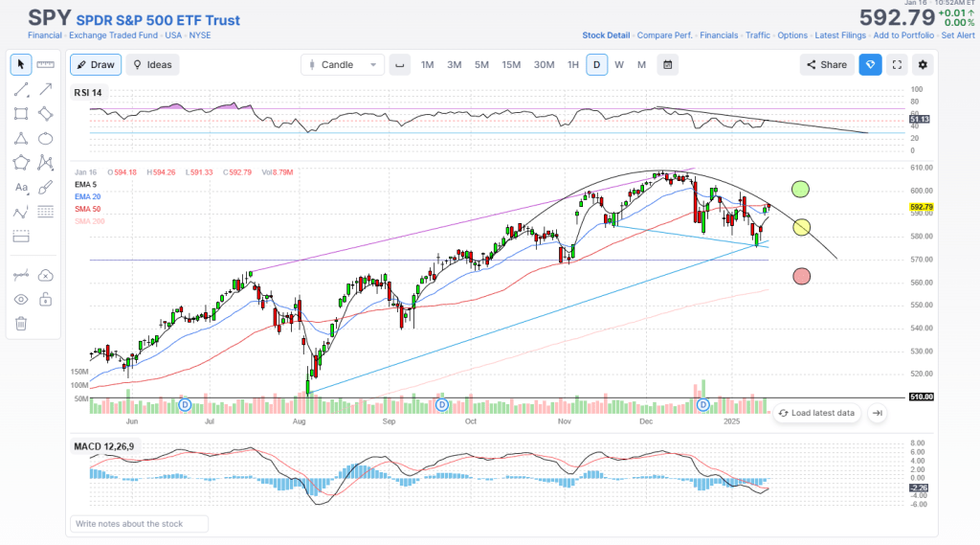This screenshot has width=980, height=545.
Task: Pick the arrow drawing tool
Action: 45,89
